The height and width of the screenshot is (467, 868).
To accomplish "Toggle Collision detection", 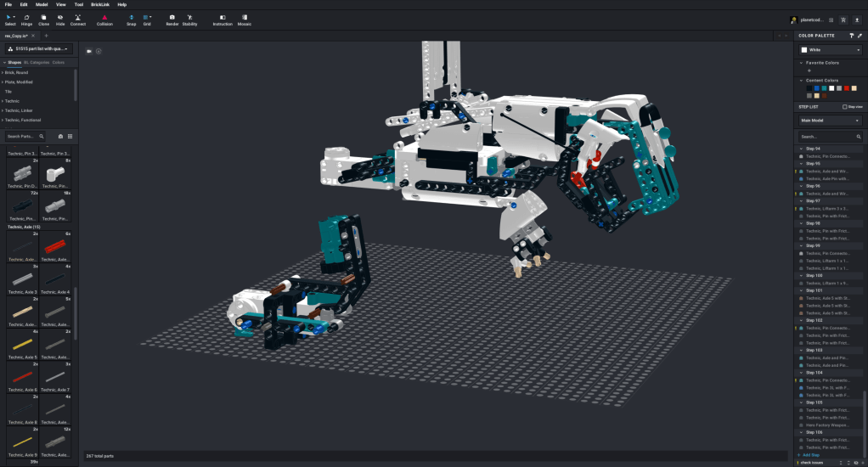I will (x=104, y=20).
